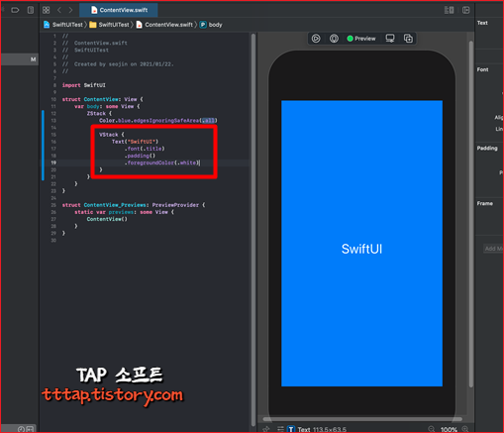The height and width of the screenshot is (433, 504).
Task: Click the M modified file row
Action: pyautogui.click(x=20, y=59)
